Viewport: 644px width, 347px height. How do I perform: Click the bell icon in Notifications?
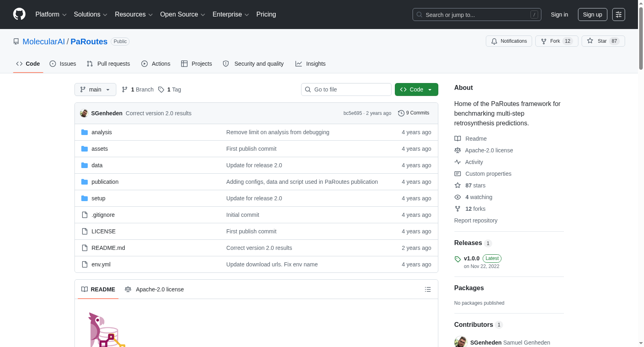[x=494, y=41]
